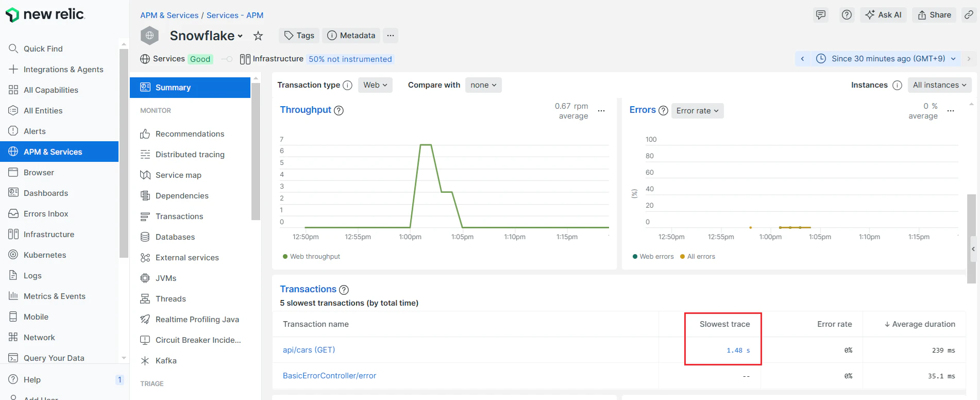Open the 1.48 s slowest trace value

738,351
